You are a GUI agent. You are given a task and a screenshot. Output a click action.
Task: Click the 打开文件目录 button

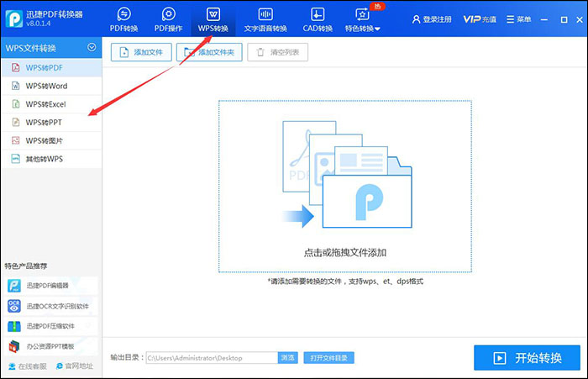tap(328, 358)
